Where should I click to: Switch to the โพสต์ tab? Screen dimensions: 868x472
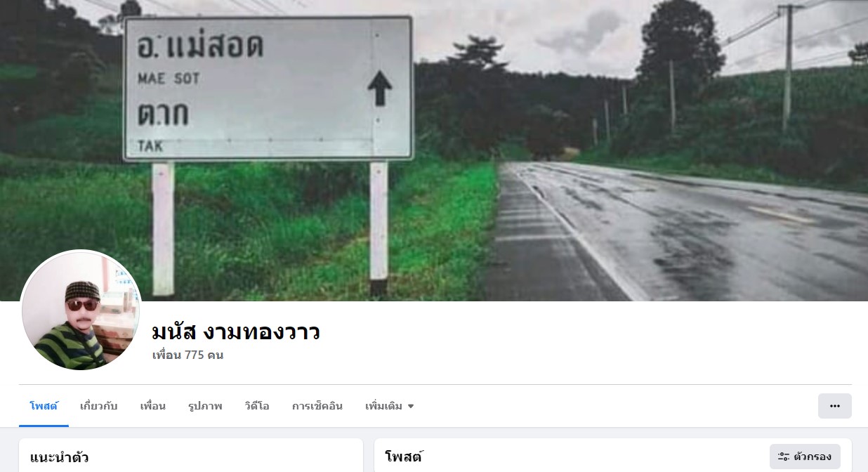click(44, 406)
